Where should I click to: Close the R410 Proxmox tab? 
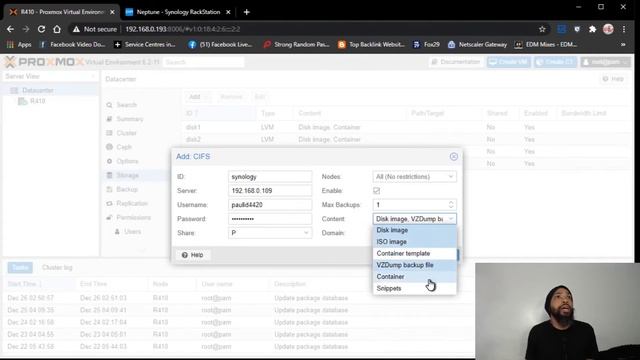(112, 12)
